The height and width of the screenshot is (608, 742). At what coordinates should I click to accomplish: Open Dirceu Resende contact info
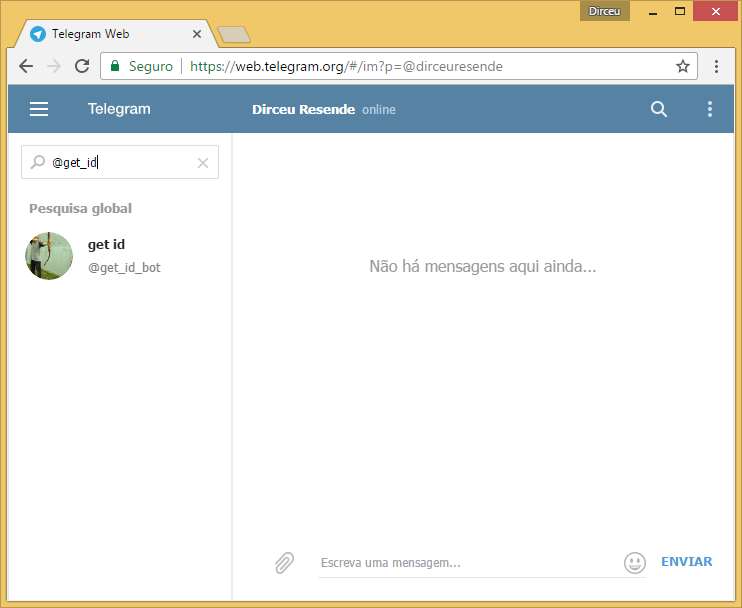[303, 109]
